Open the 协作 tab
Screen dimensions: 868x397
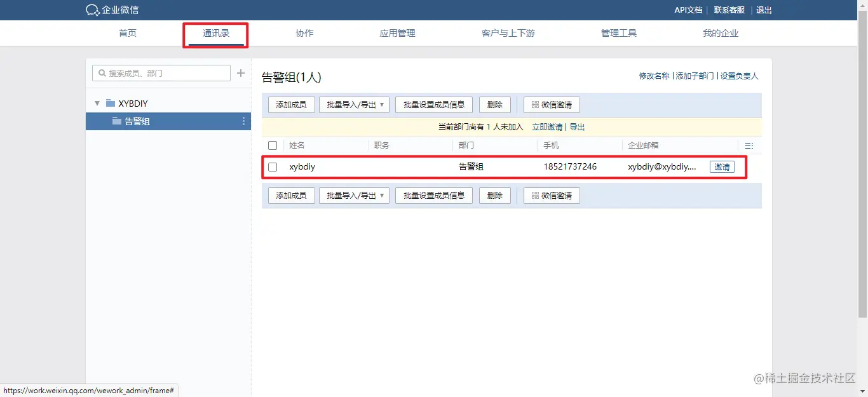coord(305,33)
